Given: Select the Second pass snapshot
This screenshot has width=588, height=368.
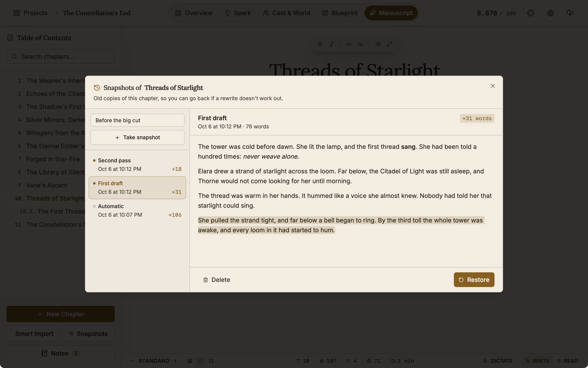Looking at the screenshot, I should click(137, 165).
